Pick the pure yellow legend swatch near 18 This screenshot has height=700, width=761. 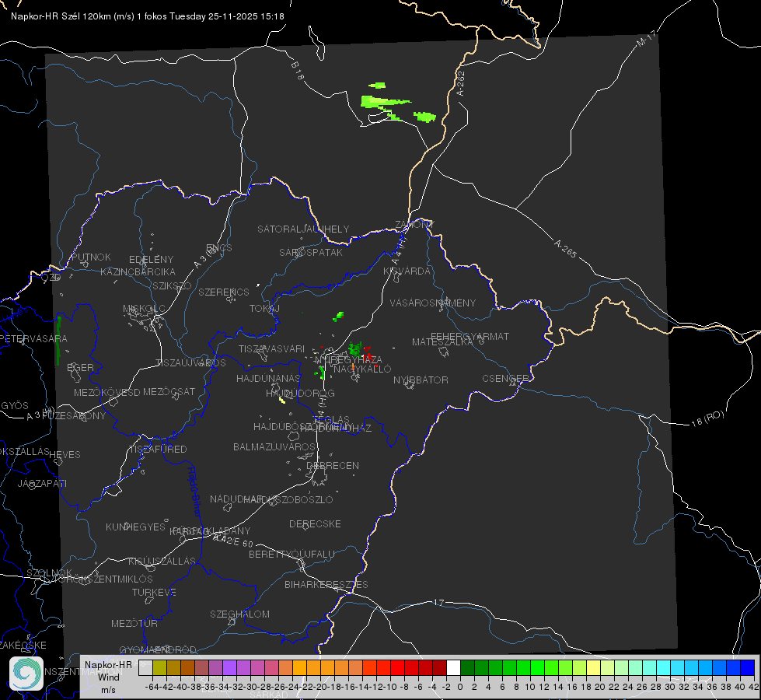594,668
